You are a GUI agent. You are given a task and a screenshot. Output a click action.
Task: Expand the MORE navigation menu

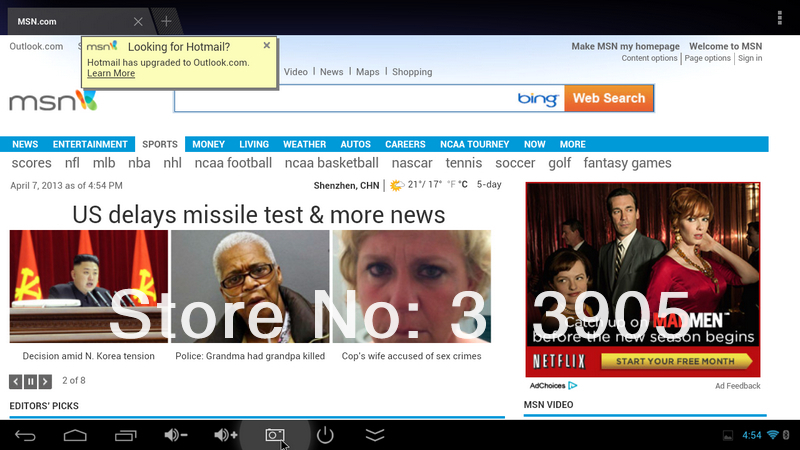[572, 144]
